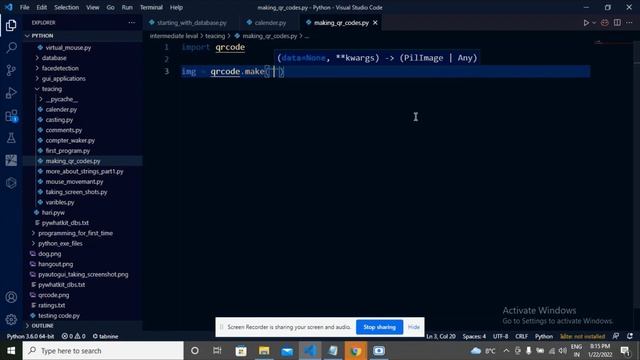Open the Run and Debug view
The width and height of the screenshot is (640, 360).
pos(11,93)
